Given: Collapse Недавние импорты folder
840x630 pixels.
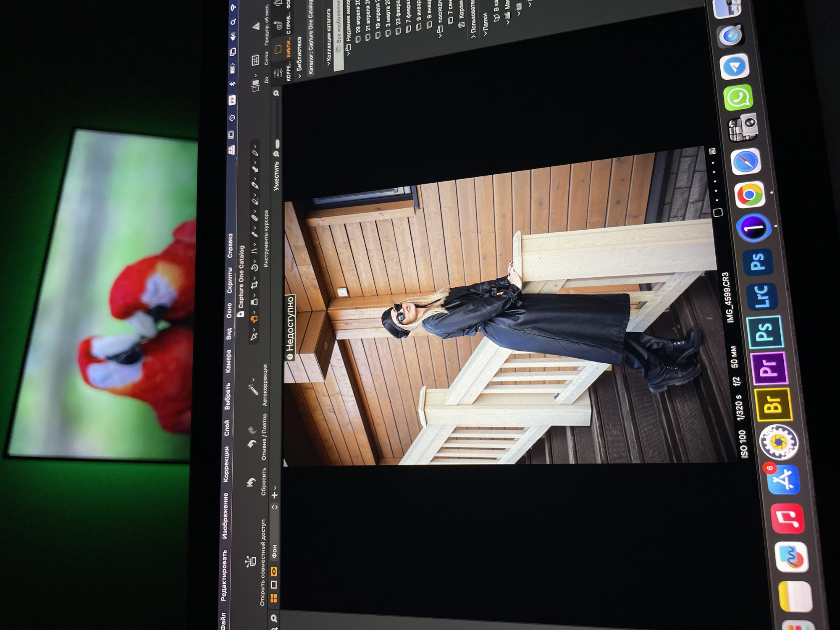Looking at the screenshot, I should (348, 54).
